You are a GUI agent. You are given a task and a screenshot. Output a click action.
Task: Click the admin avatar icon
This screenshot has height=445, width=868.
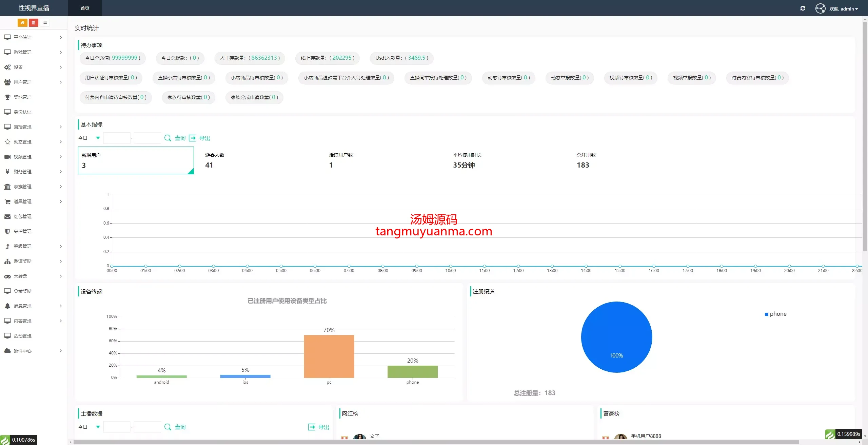[x=820, y=8]
